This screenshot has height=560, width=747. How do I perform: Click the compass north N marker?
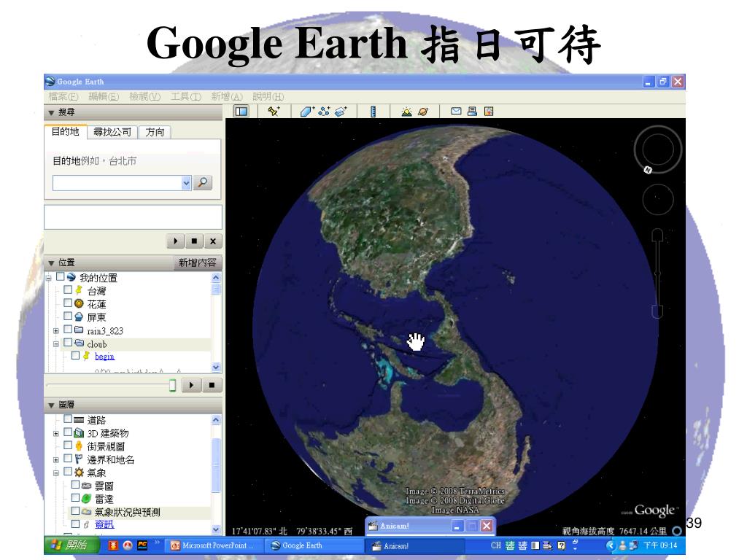click(x=648, y=169)
